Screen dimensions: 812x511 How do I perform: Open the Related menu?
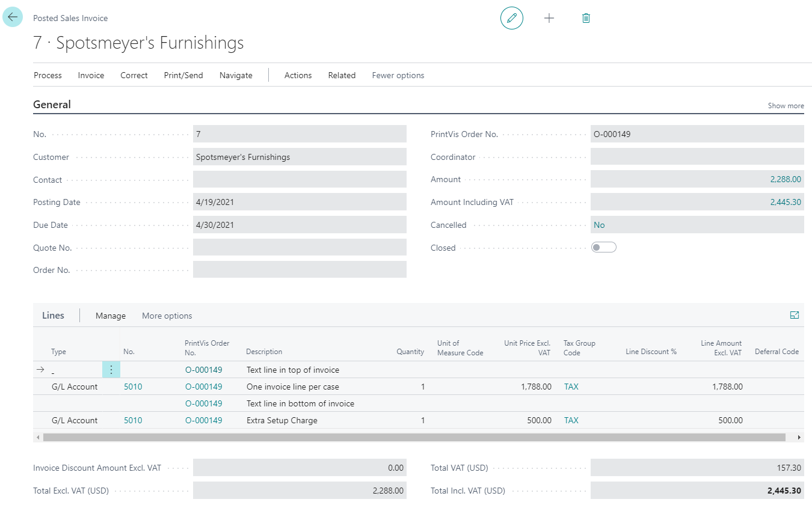point(342,75)
